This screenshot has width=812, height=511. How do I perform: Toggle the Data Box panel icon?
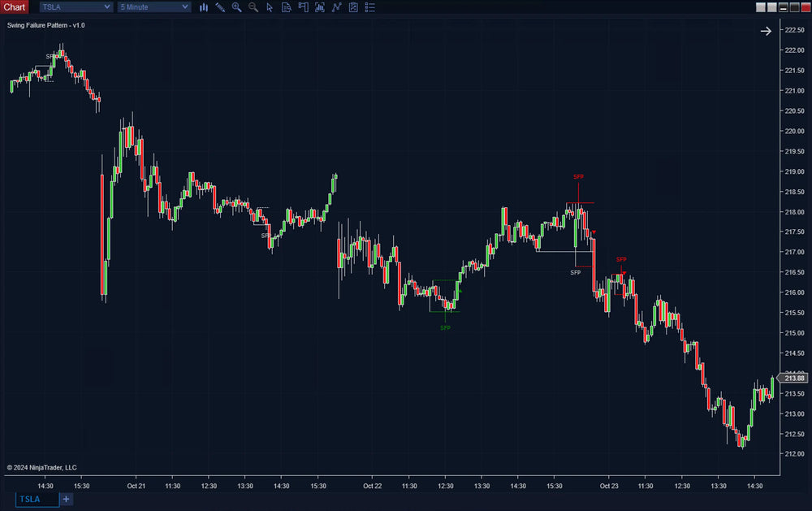287,7
